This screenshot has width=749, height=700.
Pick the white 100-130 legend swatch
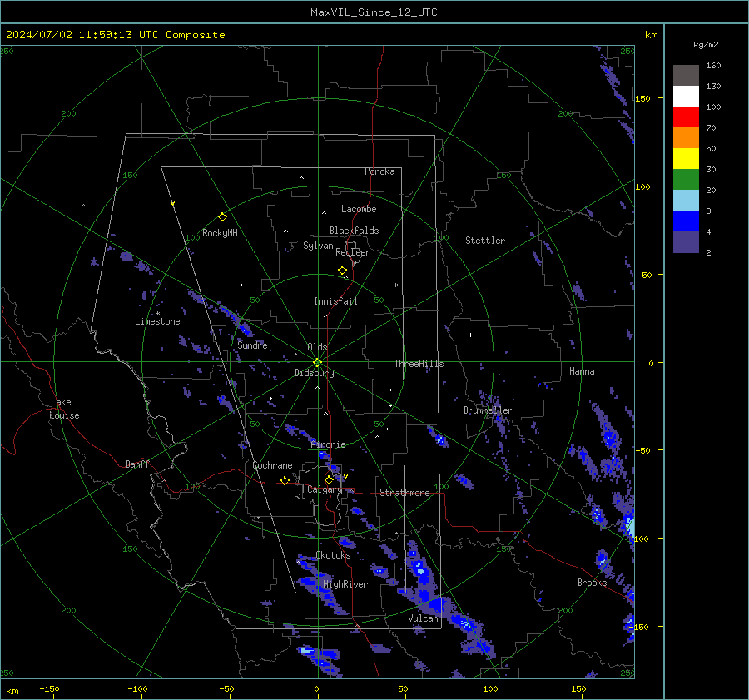(686, 96)
